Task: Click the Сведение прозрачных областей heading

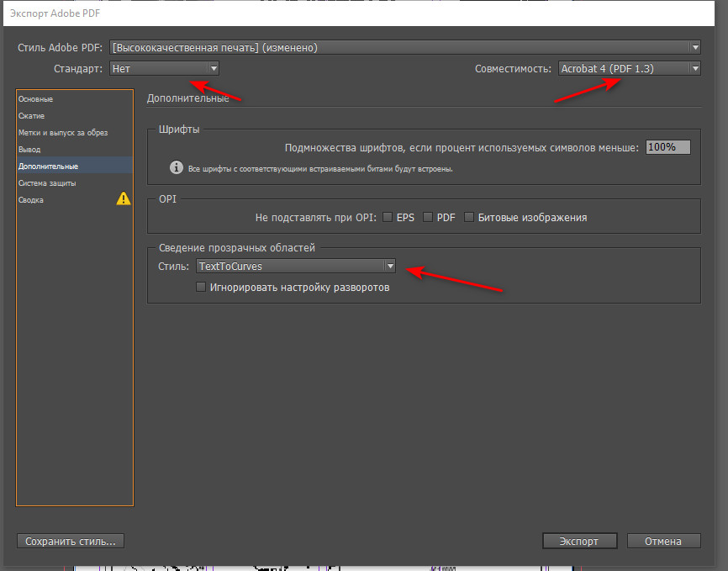Action: tap(237, 247)
